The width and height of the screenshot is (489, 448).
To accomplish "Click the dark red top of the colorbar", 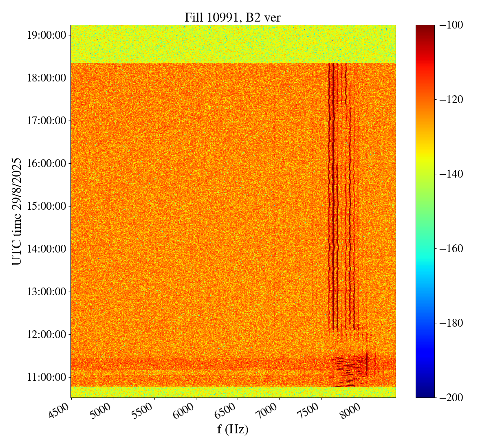I will coord(425,28).
